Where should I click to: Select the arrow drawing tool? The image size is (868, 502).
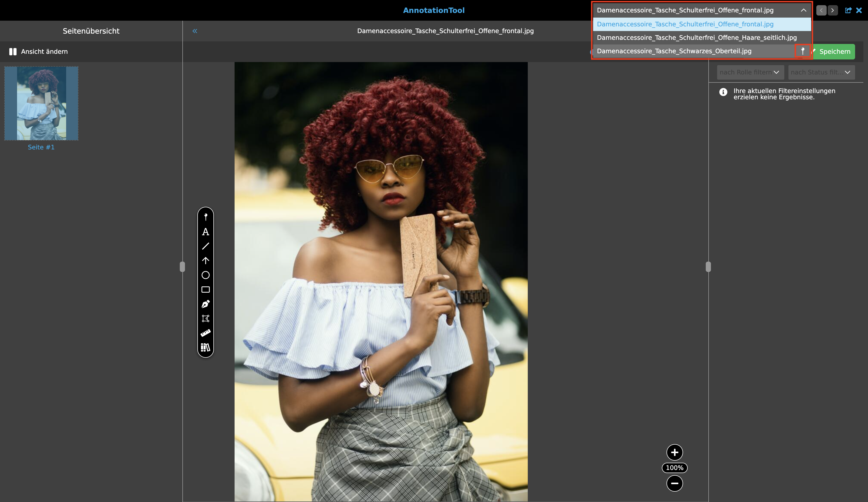click(206, 261)
